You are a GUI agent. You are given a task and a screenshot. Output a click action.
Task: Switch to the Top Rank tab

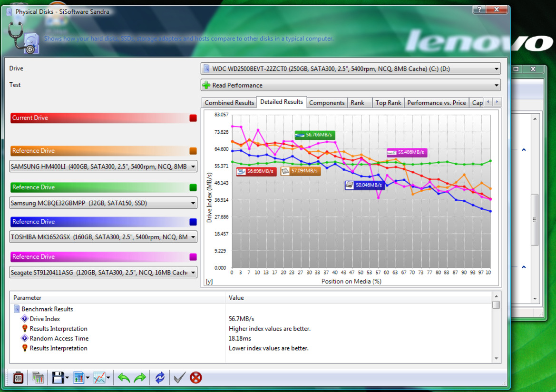click(388, 103)
